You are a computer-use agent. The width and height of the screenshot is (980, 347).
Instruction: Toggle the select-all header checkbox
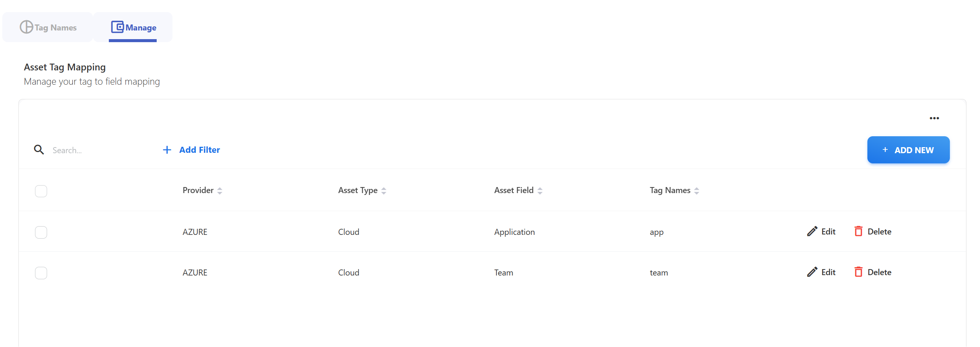41,191
